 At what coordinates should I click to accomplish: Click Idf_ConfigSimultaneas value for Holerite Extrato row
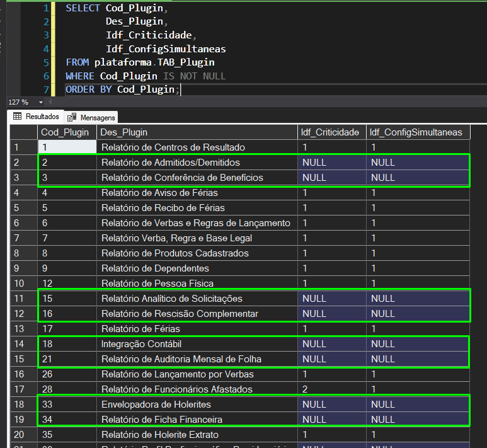tap(418, 435)
